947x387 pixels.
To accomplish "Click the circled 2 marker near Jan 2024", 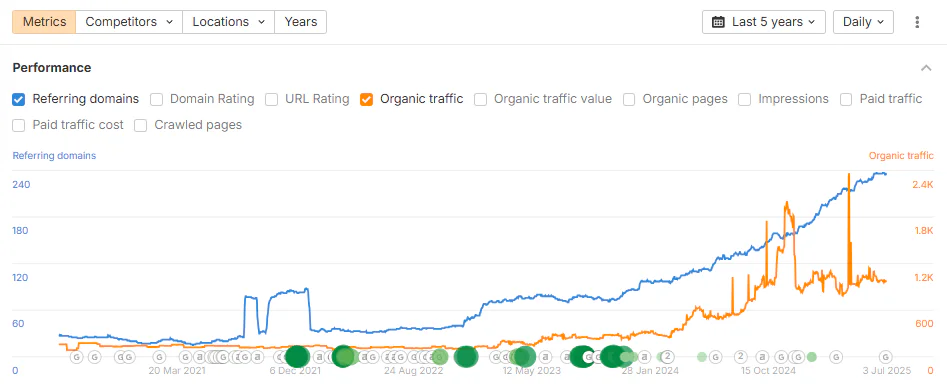I will point(668,356).
